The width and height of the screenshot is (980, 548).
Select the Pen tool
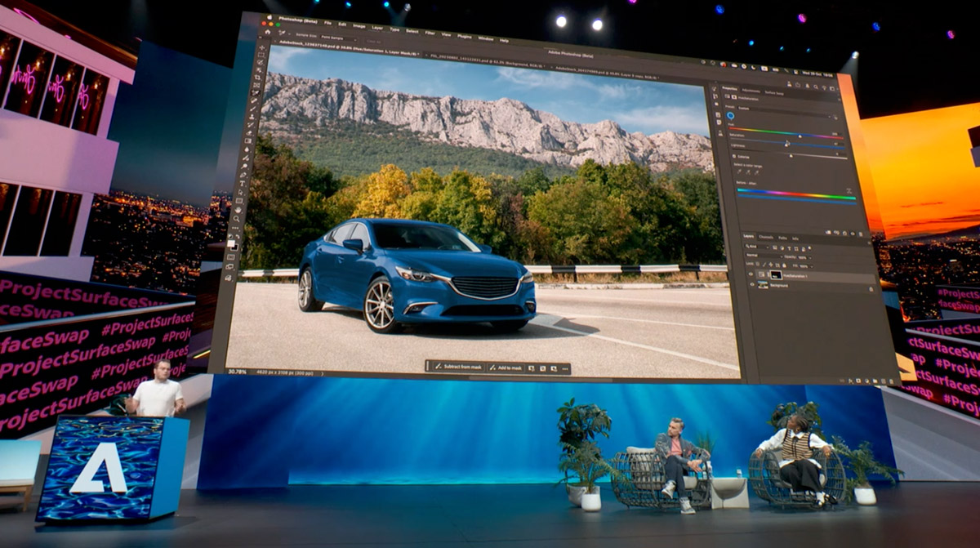point(243,175)
